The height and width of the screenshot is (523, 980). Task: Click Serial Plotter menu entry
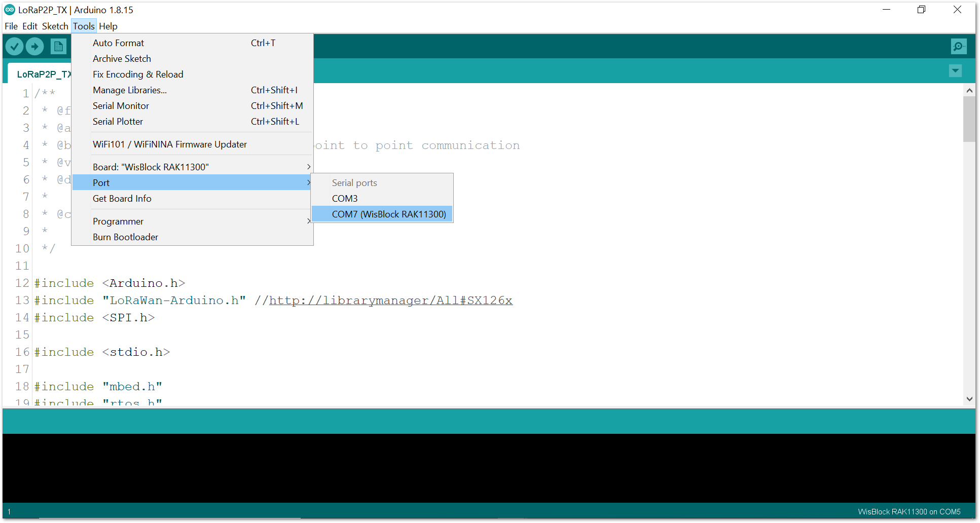[118, 122]
